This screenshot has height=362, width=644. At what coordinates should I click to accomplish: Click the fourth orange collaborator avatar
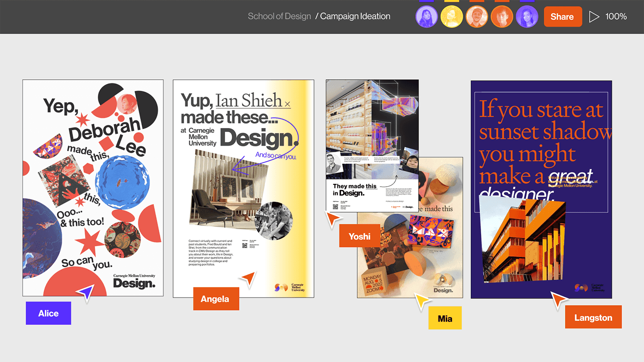(x=502, y=17)
